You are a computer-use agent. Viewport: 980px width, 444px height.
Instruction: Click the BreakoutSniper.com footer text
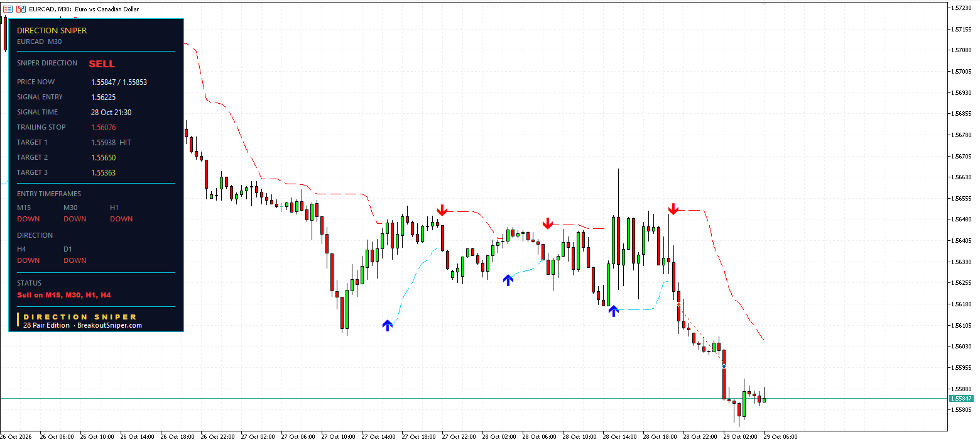pyautogui.click(x=110, y=325)
